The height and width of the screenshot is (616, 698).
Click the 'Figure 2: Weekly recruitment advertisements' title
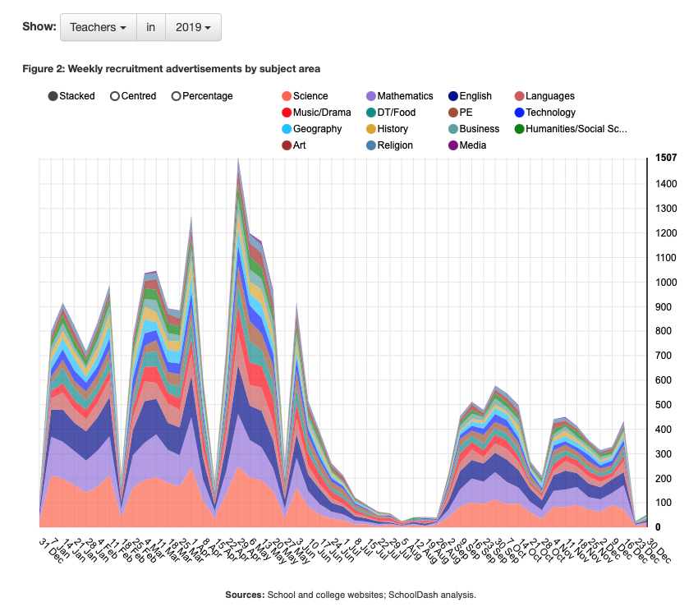click(x=172, y=69)
